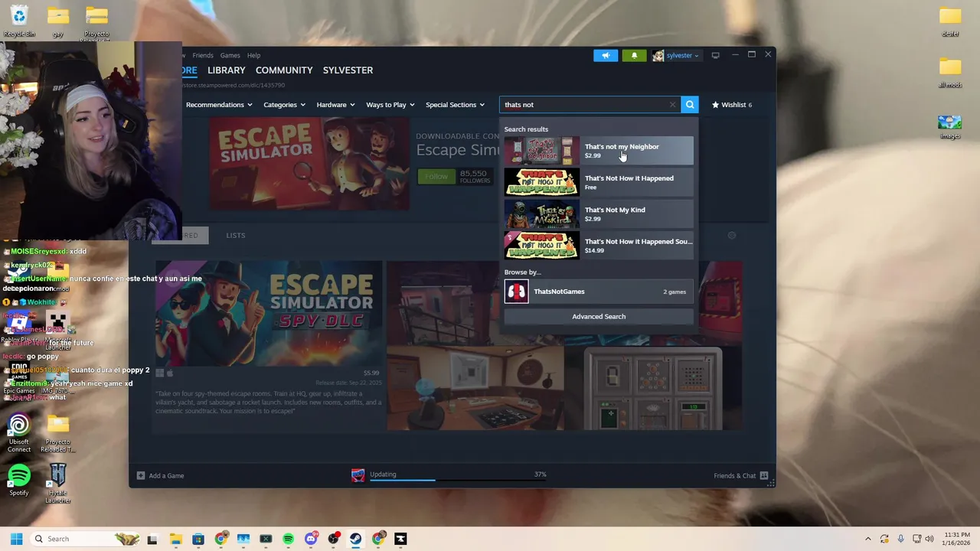Open the Wishlist link
This screenshot has width=980, height=551.
(x=732, y=105)
